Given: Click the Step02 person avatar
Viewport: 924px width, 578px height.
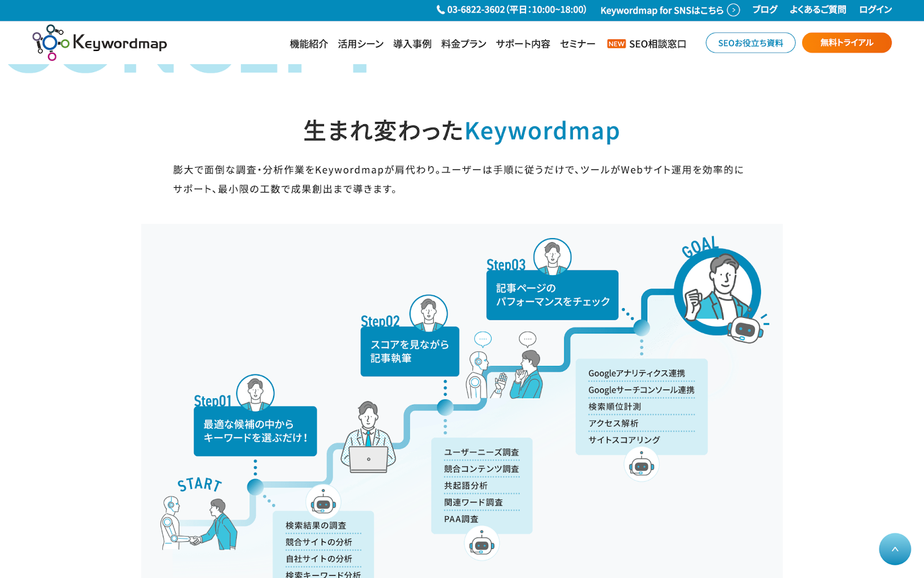Looking at the screenshot, I should [x=429, y=313].
